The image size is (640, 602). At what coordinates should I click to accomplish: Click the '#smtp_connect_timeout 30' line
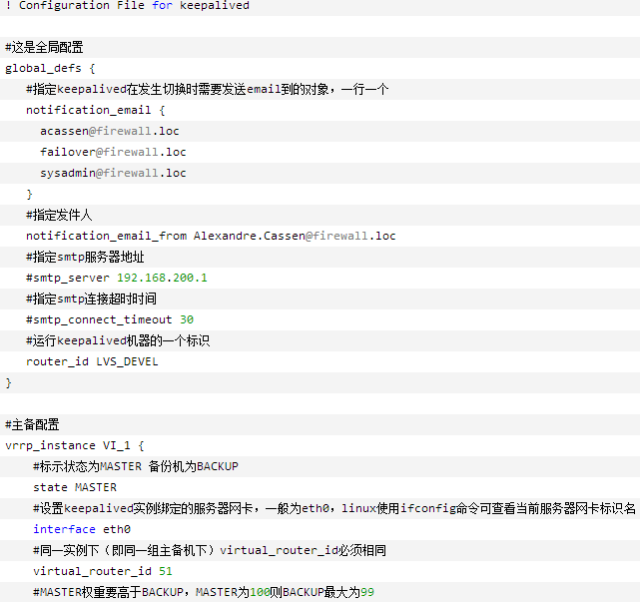(x=110, y=320)
